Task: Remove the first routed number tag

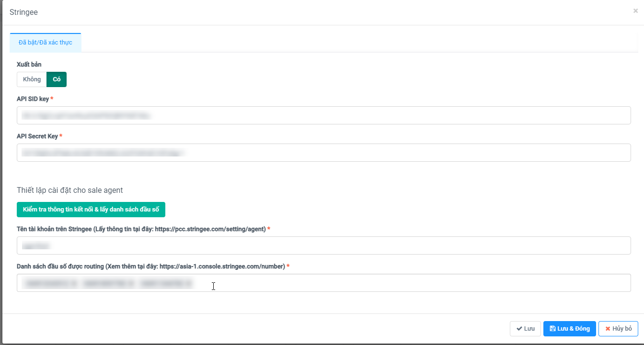Action: (x=74, y=284)
